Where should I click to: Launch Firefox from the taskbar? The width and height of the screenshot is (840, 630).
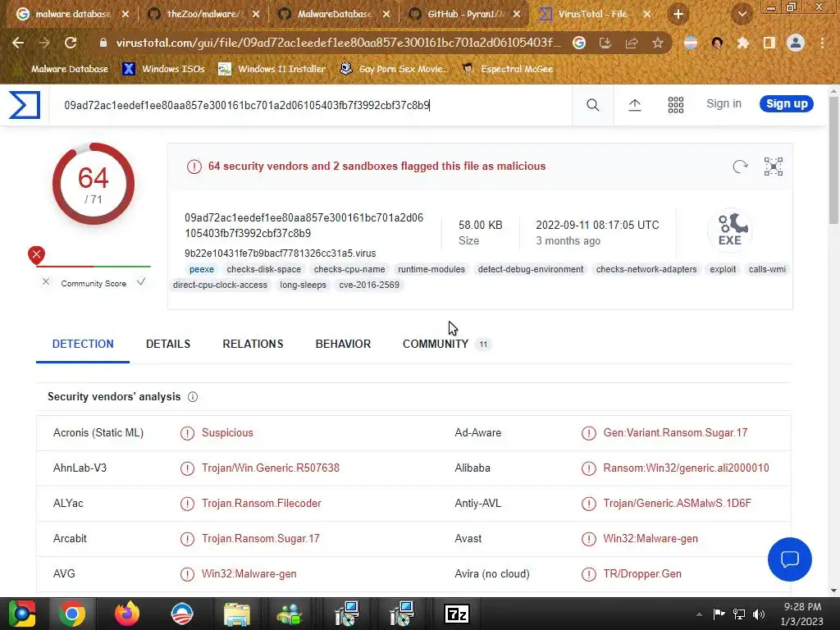click(x=127, y=614)
